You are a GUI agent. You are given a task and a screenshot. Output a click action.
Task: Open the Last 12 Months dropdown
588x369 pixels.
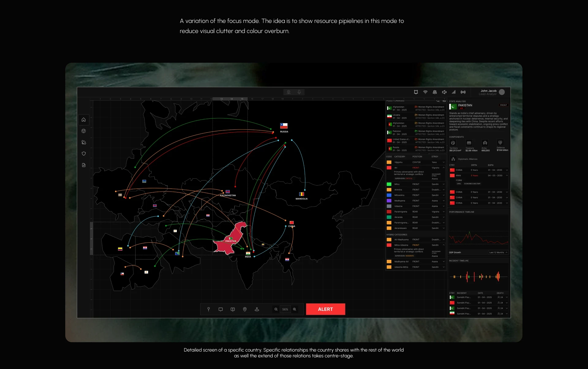coord(498,252)
